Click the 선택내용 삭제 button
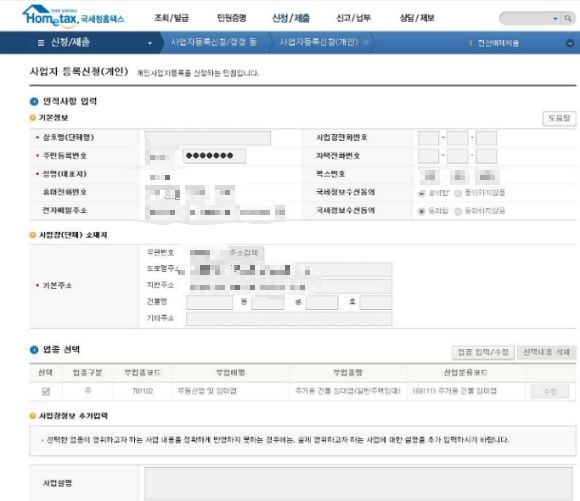 coord(546,352)
